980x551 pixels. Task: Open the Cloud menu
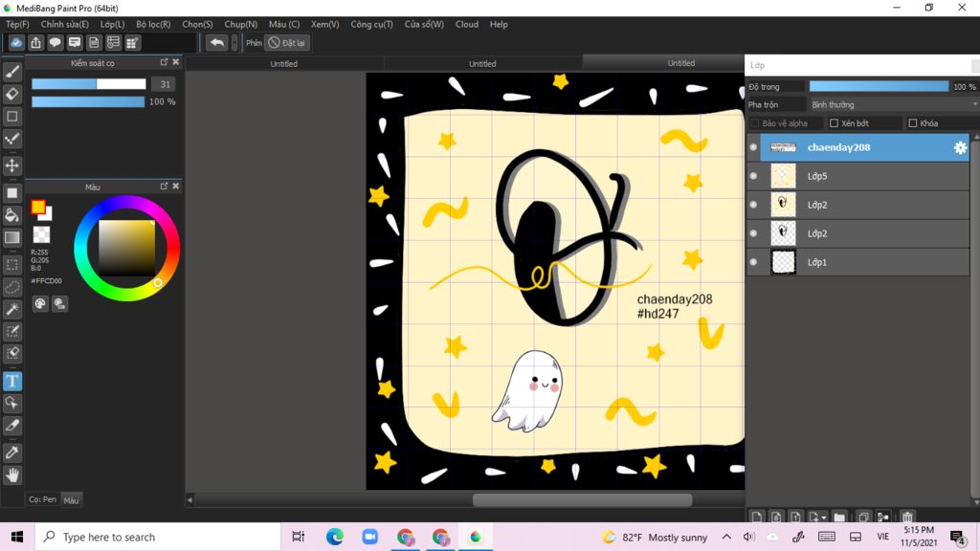467,24
